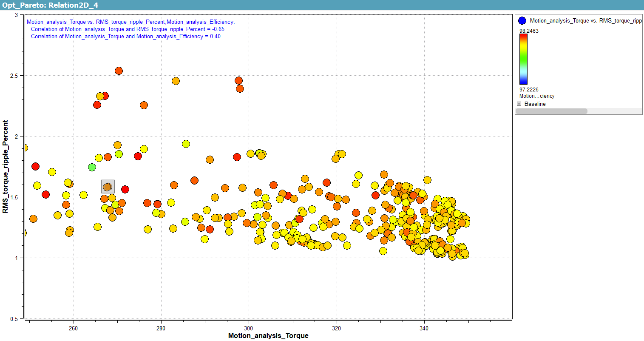Click the efficiency color gradient bar
Screen dimensions: 644x341
click(523, 59)
